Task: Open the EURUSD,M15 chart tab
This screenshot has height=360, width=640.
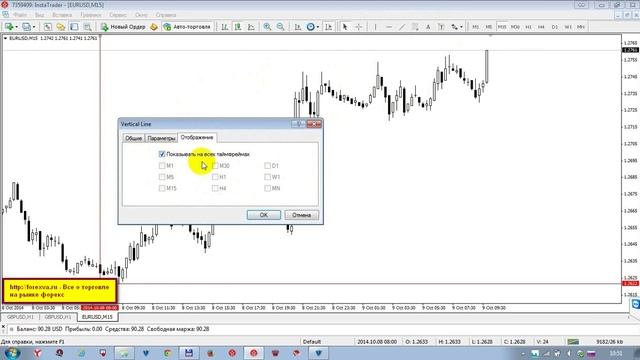Action: [97, 317]
